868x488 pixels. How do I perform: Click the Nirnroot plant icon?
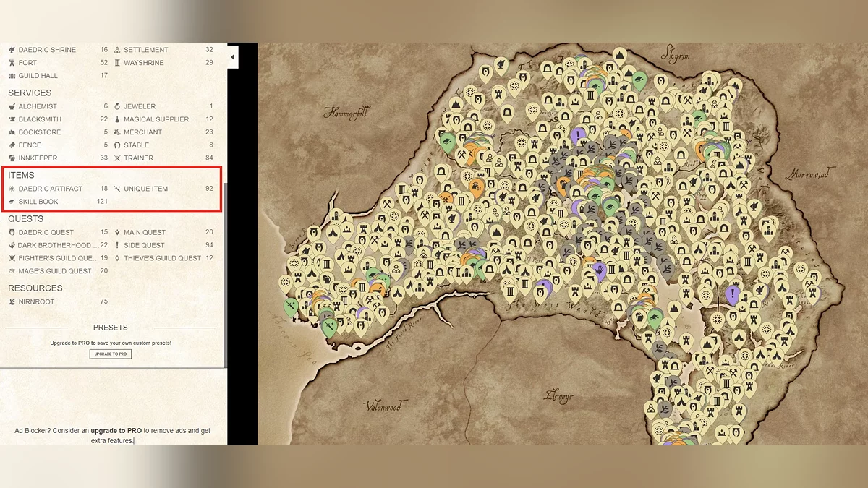(x=12, y=301)
